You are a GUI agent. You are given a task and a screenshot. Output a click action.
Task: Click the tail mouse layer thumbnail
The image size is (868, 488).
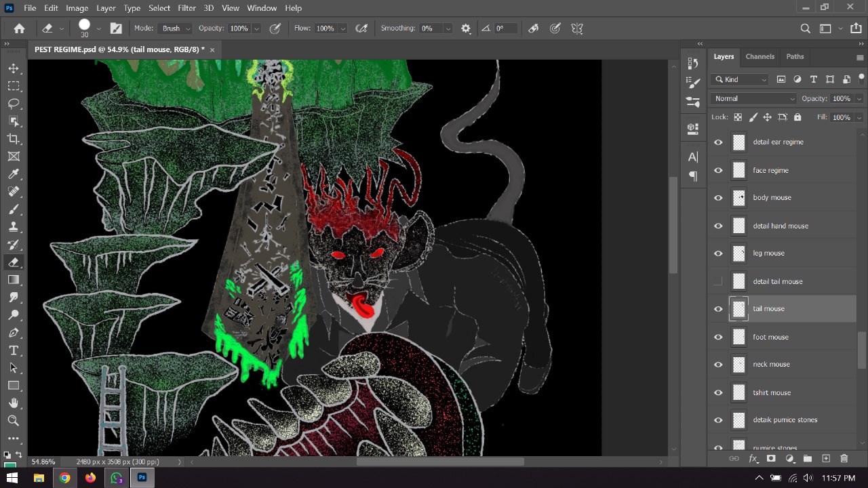click(x=739, y=309)
